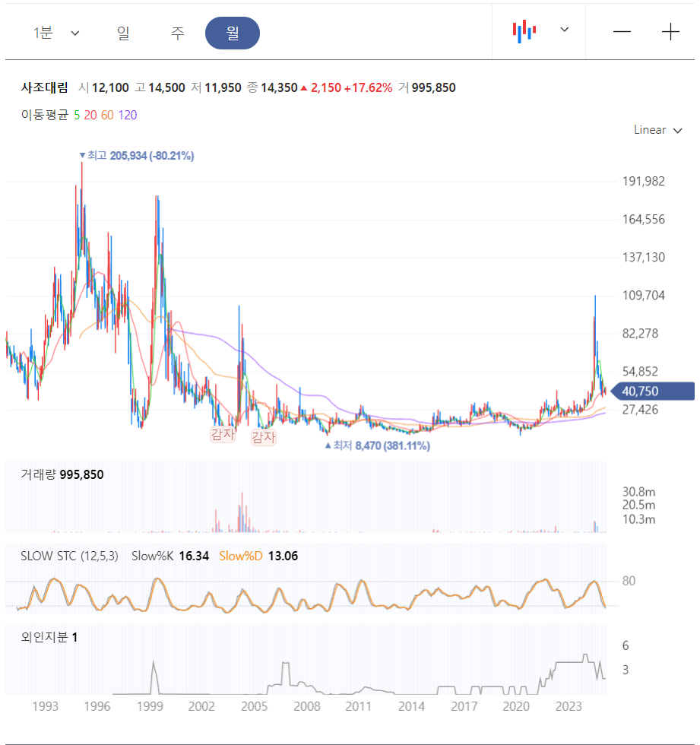This screenshot has width=700, height=745.
Task: Select the 월 monthly chart tab
Action: point(233,33)
